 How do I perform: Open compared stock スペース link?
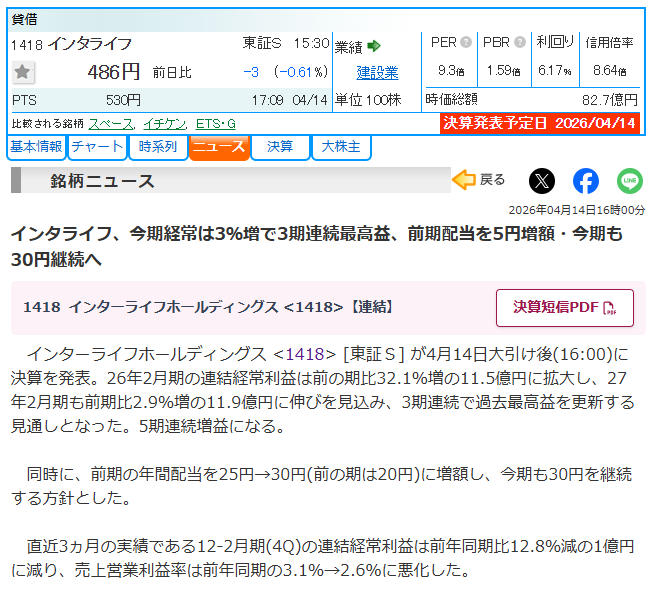coord(111,124)
